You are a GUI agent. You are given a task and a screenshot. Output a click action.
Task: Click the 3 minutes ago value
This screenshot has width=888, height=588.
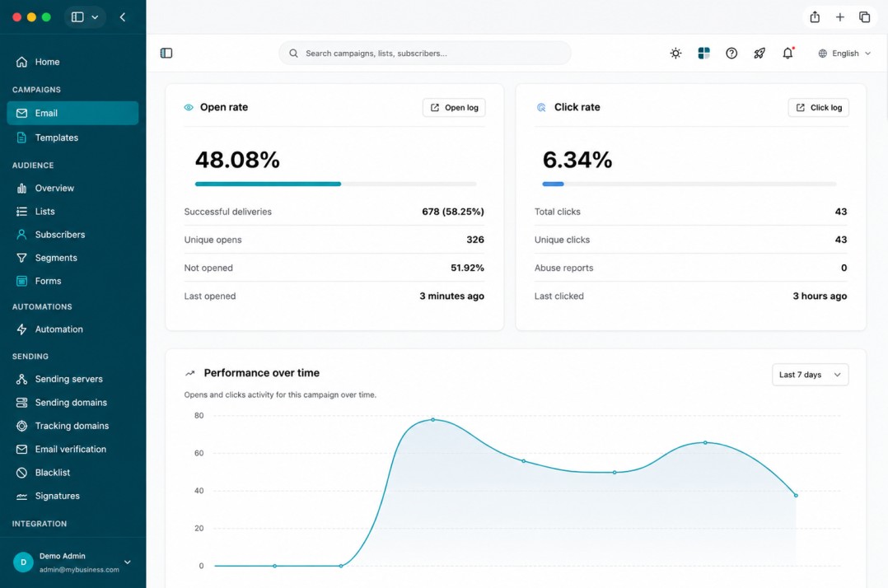[452, 296]
